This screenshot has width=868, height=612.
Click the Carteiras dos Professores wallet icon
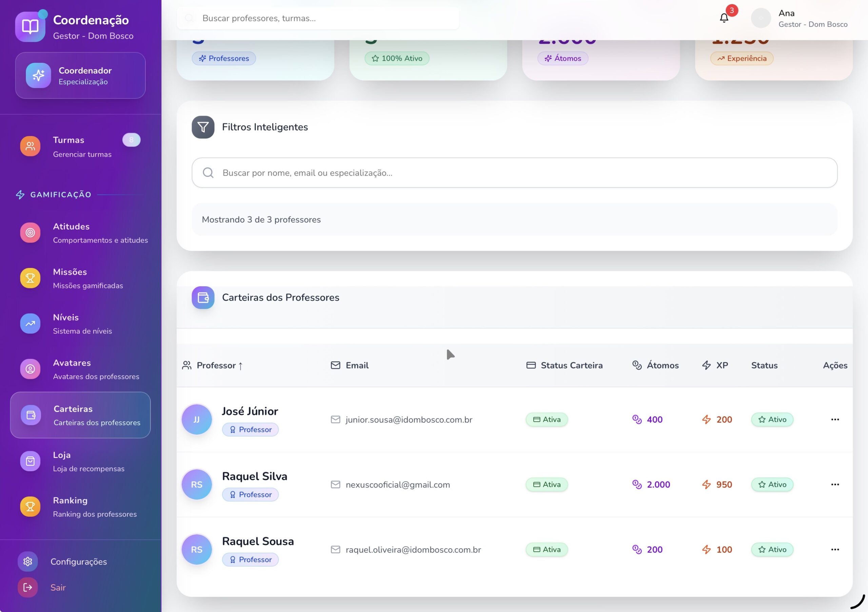(x=203, y=298)
